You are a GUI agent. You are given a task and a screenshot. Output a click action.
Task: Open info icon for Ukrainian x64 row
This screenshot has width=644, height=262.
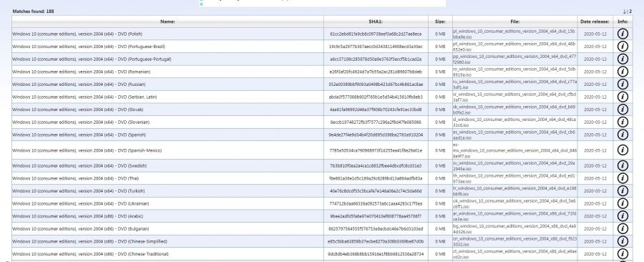623,203
